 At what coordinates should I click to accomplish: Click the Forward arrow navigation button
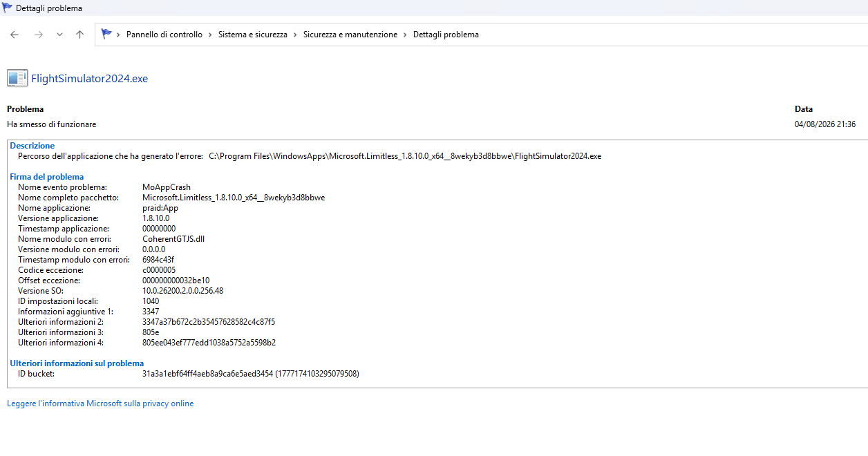click(39, 35)
